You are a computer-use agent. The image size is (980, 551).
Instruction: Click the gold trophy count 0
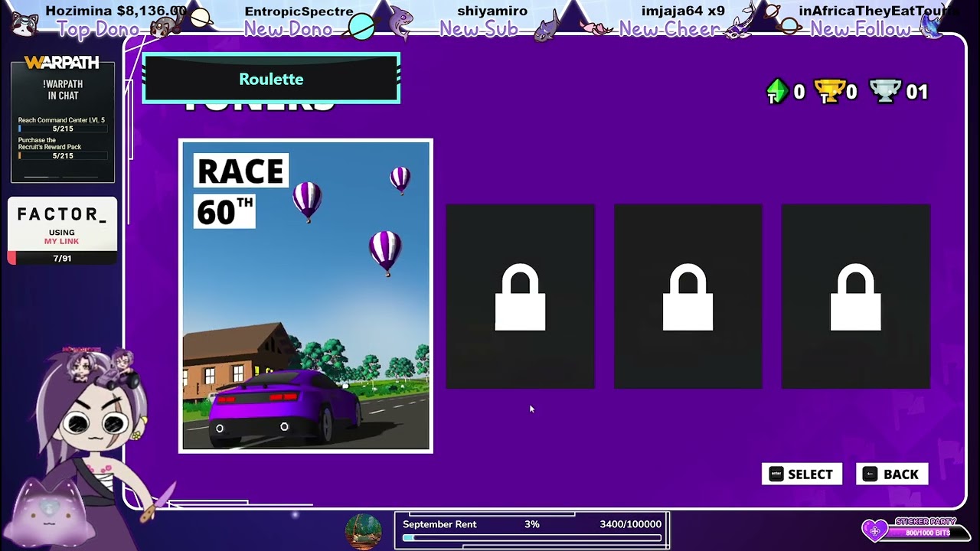[x=851, y=92]
